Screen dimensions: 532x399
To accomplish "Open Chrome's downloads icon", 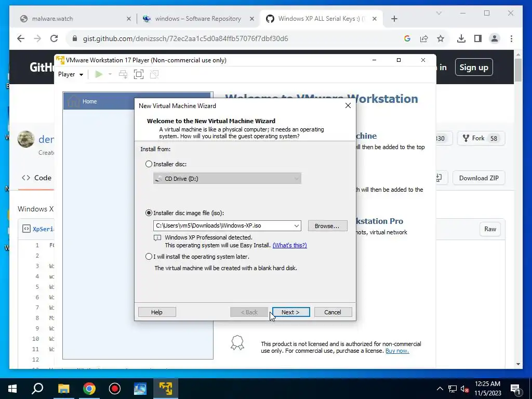I will coord(461,38).
